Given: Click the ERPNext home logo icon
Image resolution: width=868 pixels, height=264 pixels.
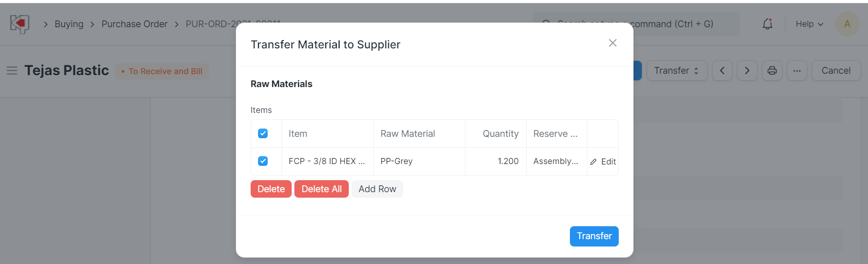Looking at the screenshot, I should coord(19,24).
